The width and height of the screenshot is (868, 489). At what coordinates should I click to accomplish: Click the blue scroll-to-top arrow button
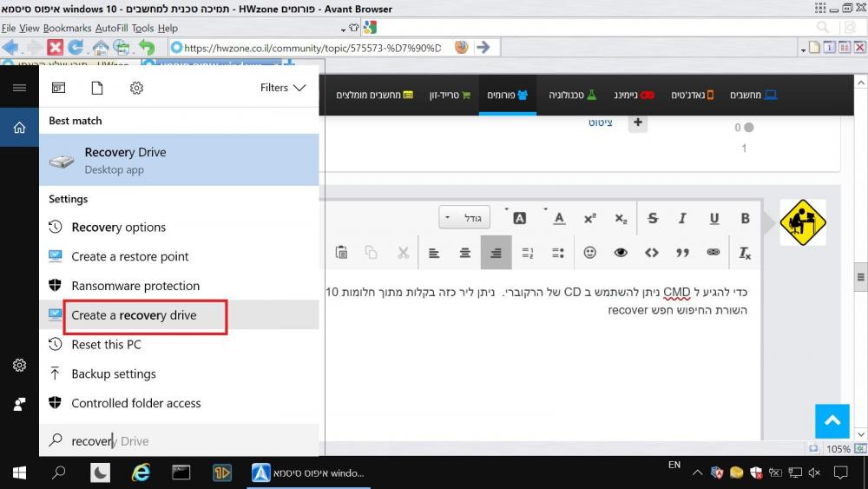[x=832, y=421]
